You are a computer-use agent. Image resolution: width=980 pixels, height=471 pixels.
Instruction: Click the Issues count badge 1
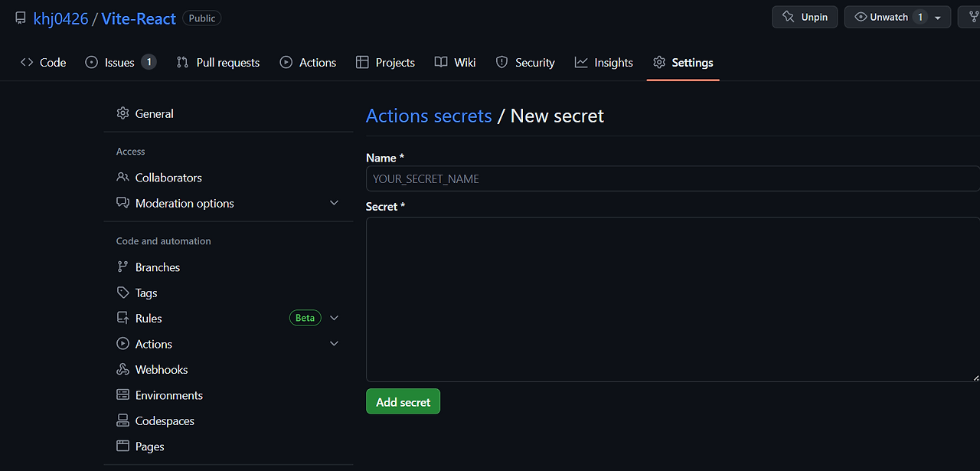pyautogui.click(x=149, y=62)
